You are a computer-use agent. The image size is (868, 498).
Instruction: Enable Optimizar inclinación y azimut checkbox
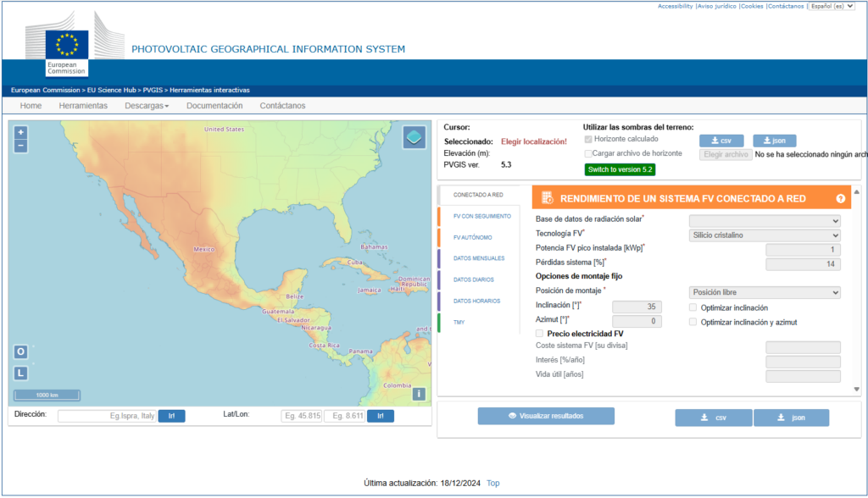(x=693, y=322)
